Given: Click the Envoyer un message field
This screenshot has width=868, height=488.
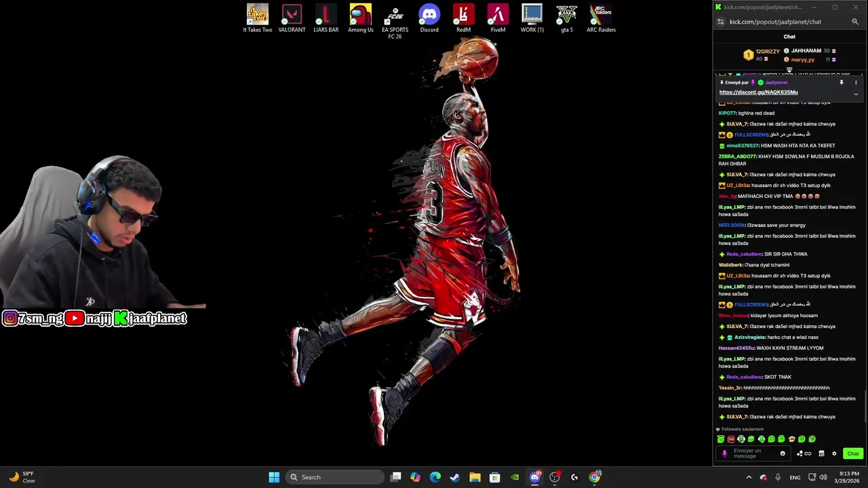Looking at the screenshot, I should pyautogui.click(x=752, y=453).
